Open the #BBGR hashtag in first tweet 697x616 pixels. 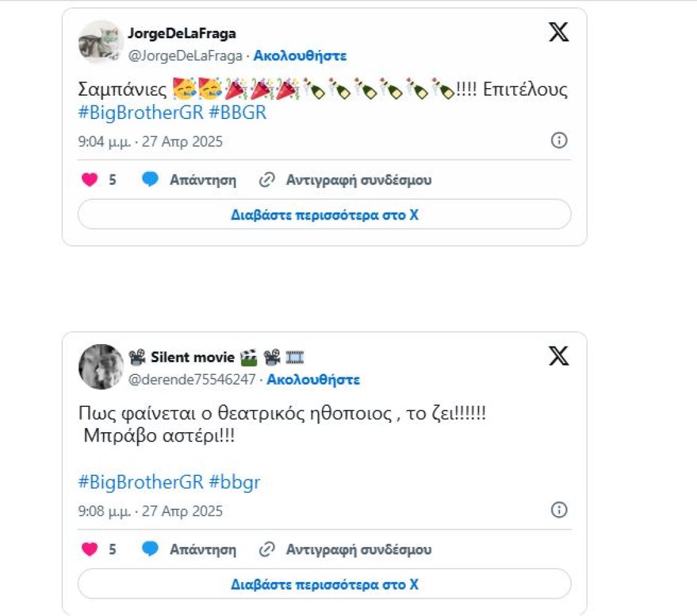[x=237, y=113]
